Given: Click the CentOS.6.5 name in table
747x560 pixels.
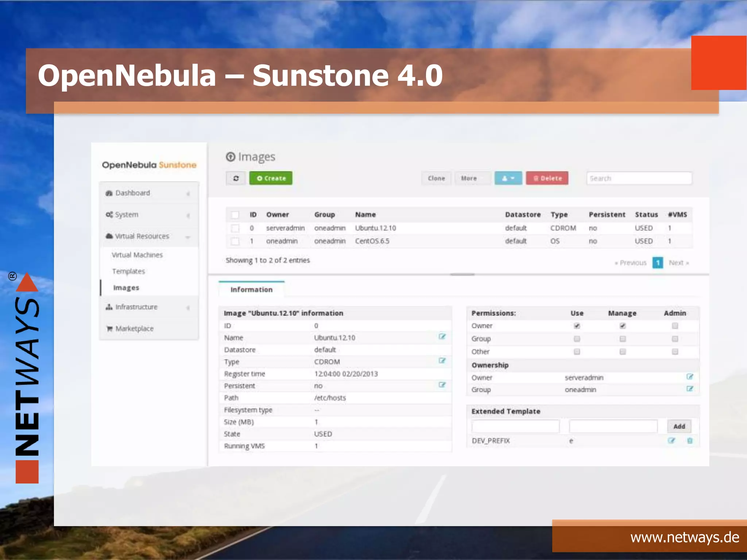Looking at the screenshot, I should 372,241.
